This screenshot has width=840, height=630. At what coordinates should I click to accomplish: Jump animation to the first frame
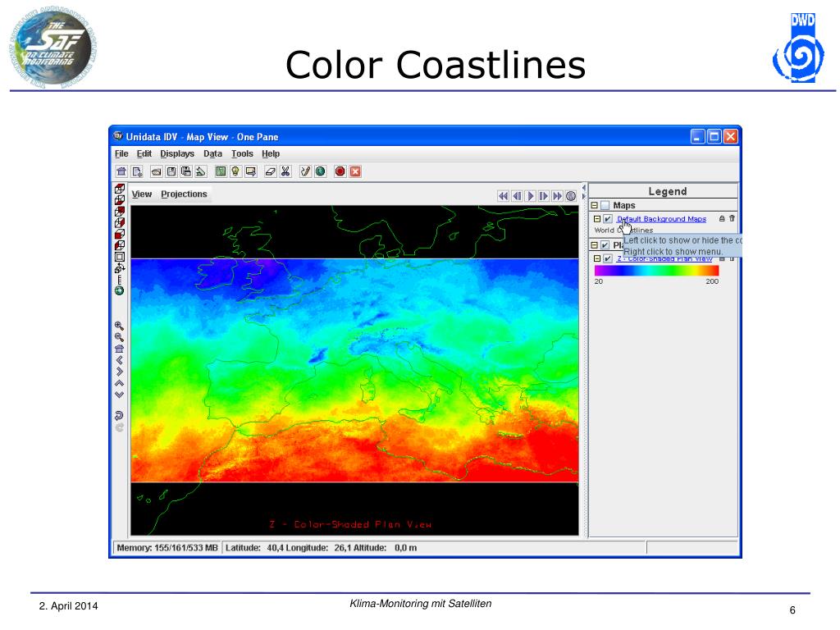point(503,196)
